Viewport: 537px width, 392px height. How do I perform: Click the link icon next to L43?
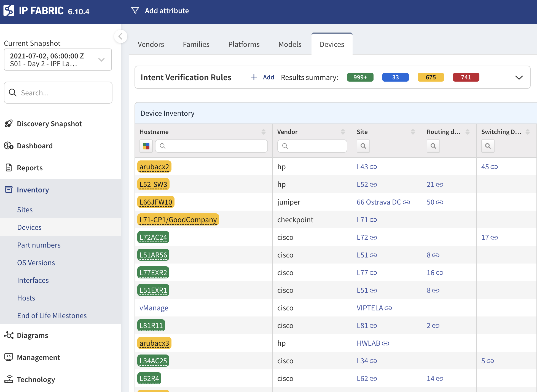coord(373,167)
